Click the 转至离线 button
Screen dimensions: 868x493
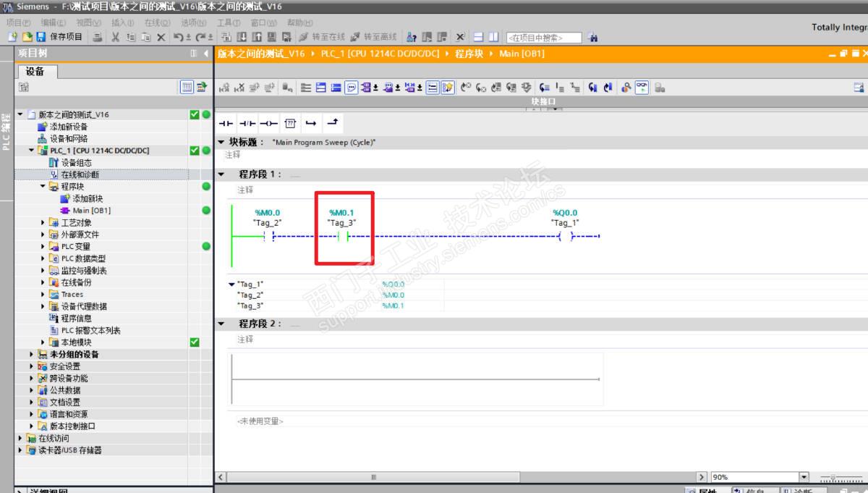(373, 37)
